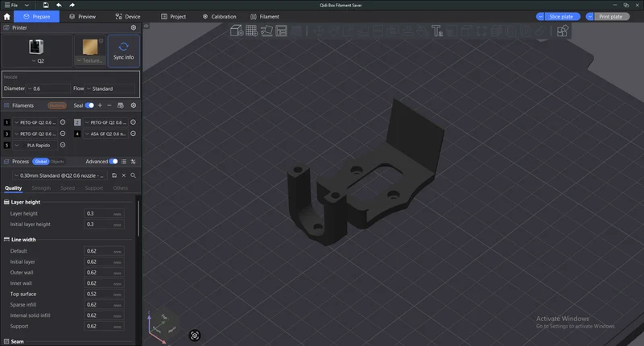Open the printer settings gear icon
Image resolution: width=644 pixels, height=346 pixels.
(x=134, y=27)
